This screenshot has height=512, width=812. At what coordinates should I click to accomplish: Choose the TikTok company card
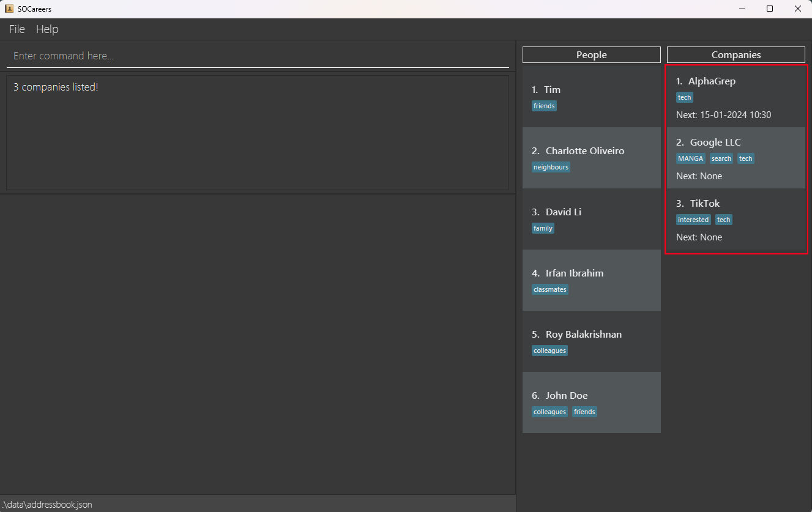coord(736,219)
